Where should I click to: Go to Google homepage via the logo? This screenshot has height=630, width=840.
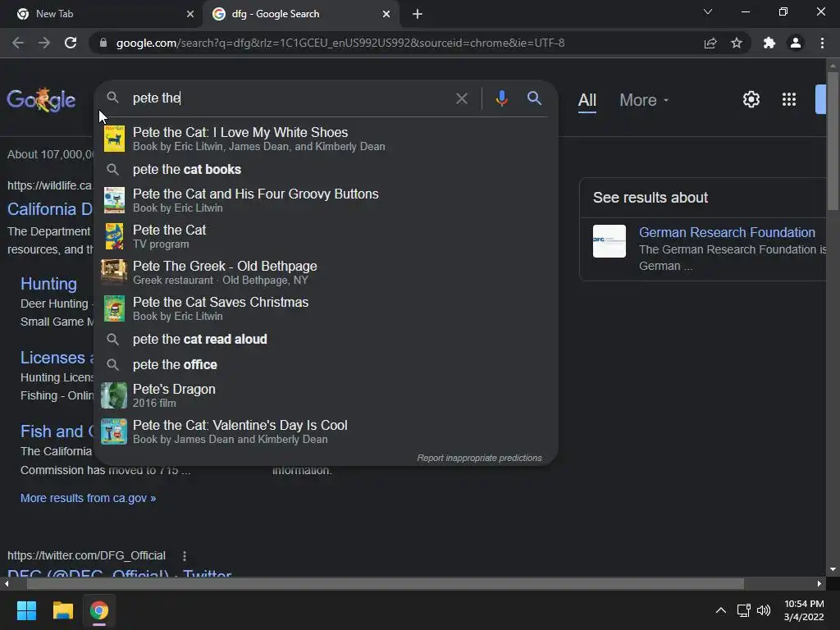pyautogui.click(x=41, y=99)
